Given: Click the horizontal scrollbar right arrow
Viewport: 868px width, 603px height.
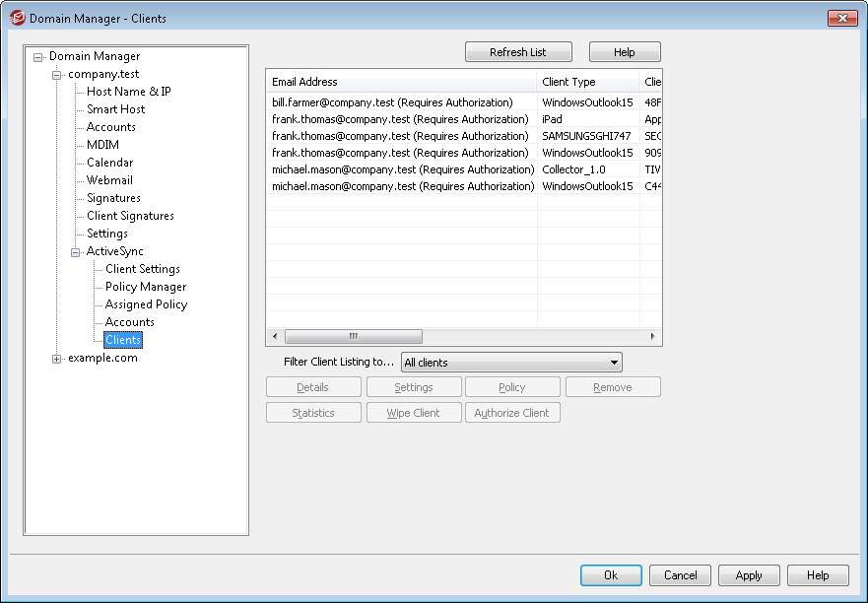Looking at the screenshot, I should [x=652, y=337].
